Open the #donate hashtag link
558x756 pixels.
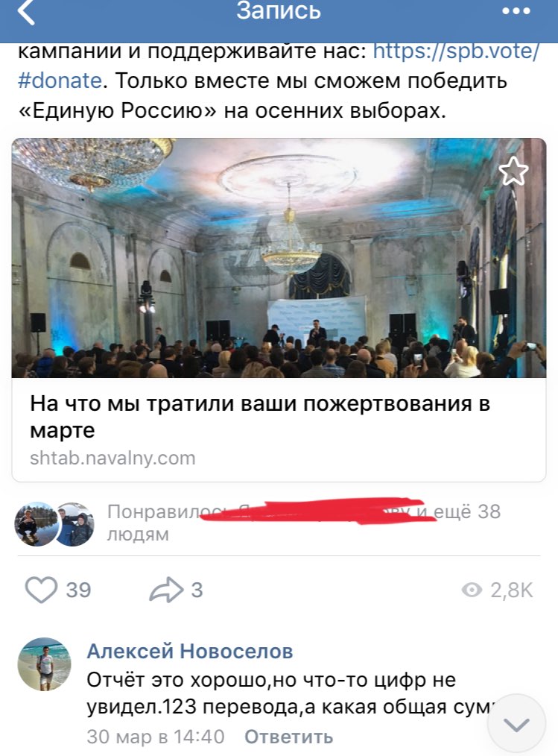(60, 81)
